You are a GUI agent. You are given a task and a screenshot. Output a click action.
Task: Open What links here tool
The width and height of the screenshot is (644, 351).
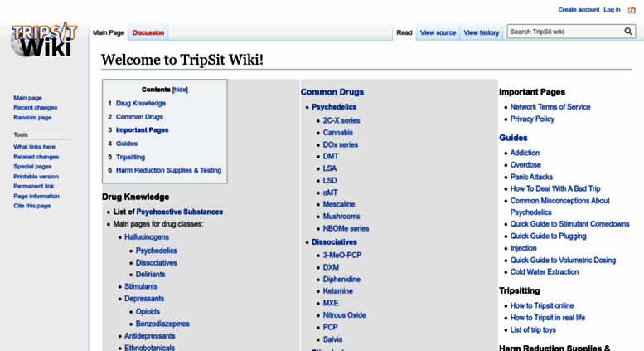[34, 147]
